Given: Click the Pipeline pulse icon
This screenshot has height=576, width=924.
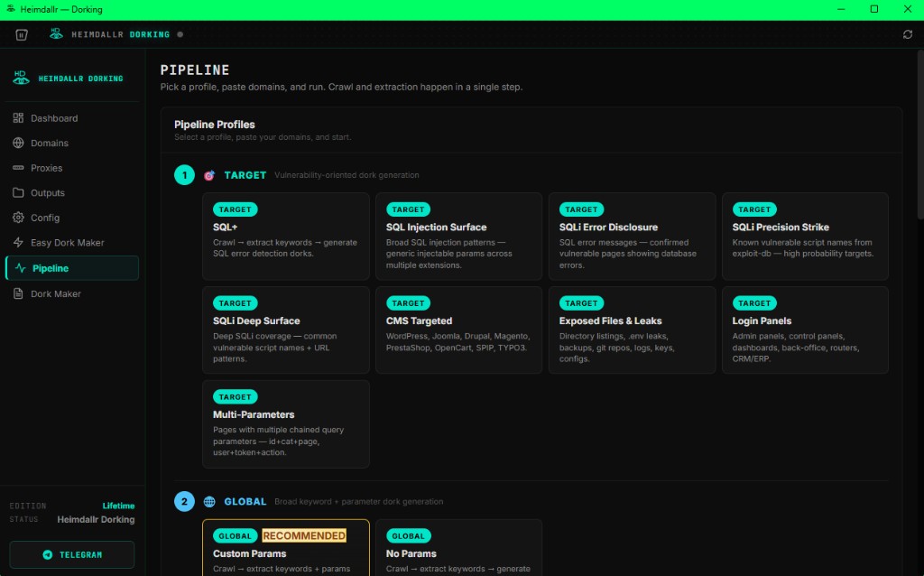Looking at the screenshot, I should [21, 268].
